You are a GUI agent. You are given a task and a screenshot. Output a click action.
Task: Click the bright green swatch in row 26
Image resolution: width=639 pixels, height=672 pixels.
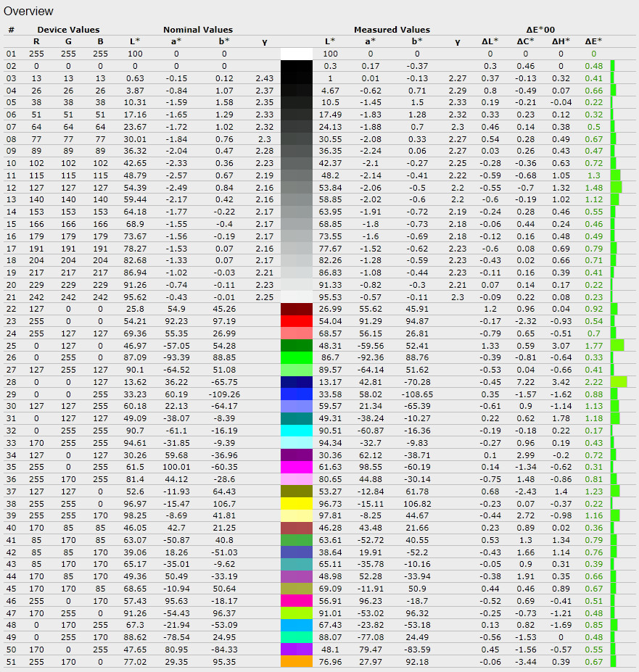coord(297,357)
